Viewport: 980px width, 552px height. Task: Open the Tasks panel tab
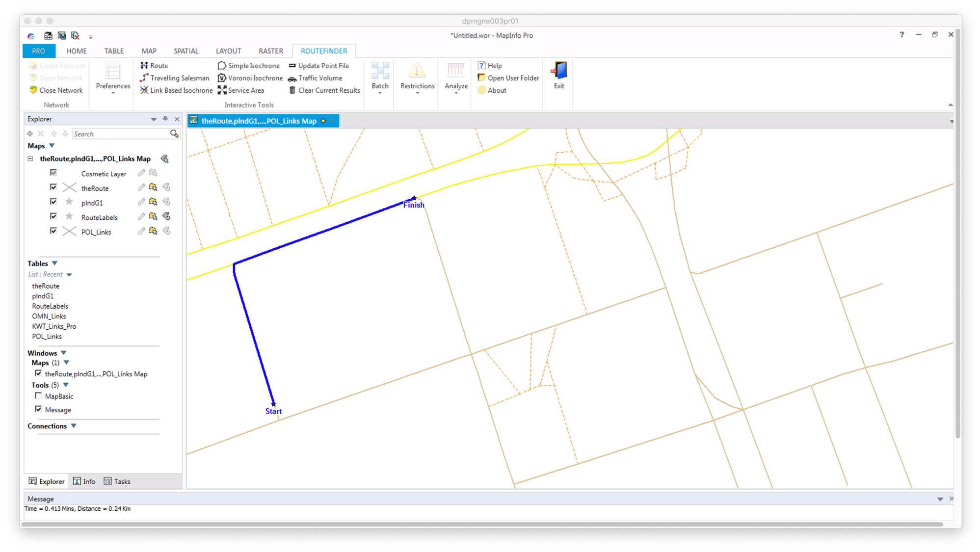tap(117, 481)
